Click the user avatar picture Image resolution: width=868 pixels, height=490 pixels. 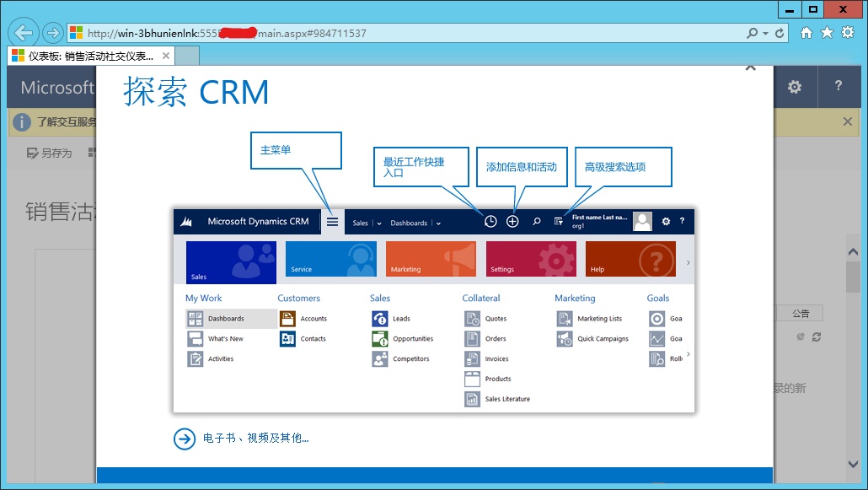[642, 221]
